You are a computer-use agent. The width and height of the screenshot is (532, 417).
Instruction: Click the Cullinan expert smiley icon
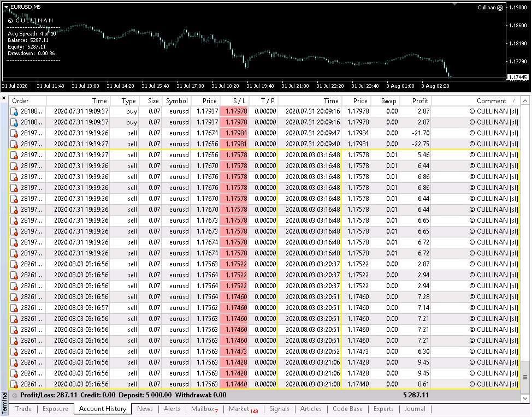pyautogui.click(x=500, y=8)
